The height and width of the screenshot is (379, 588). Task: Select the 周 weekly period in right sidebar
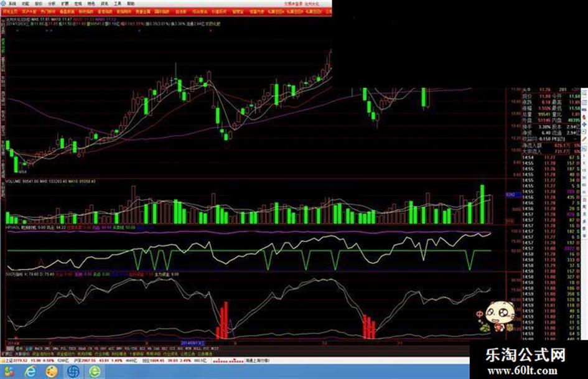tap(584, 205)
